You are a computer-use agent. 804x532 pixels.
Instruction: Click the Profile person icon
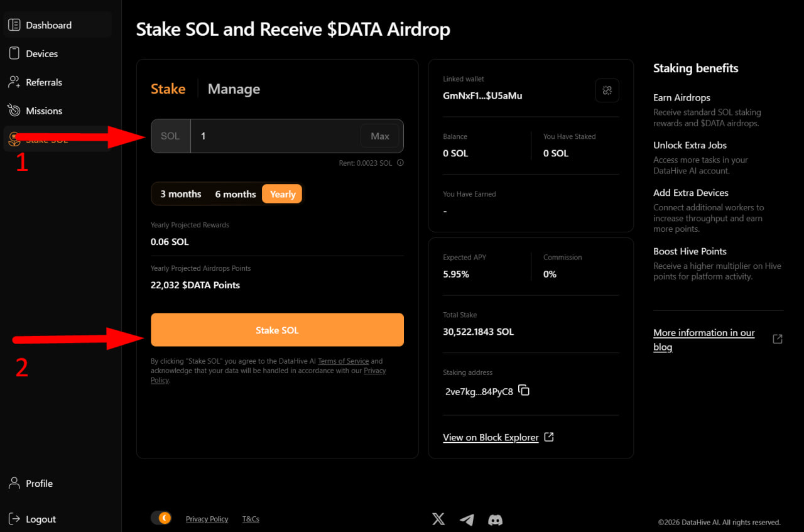tap(14, 483)
